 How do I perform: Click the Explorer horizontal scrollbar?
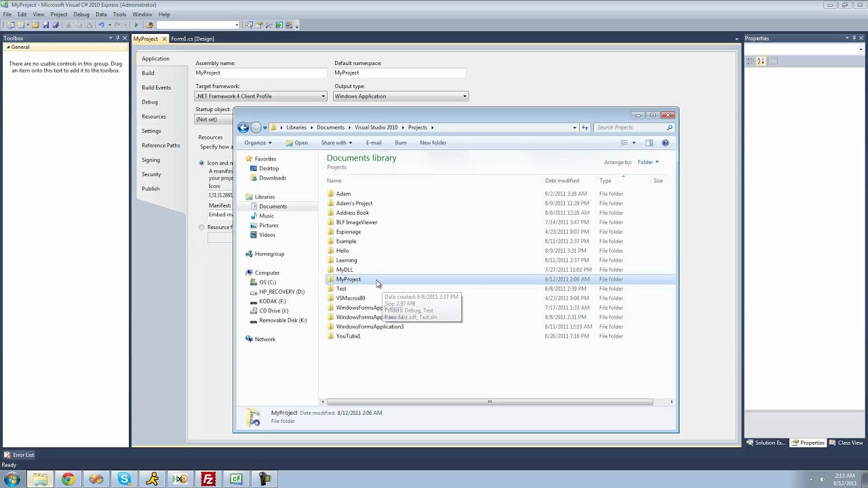click(489, 401)
